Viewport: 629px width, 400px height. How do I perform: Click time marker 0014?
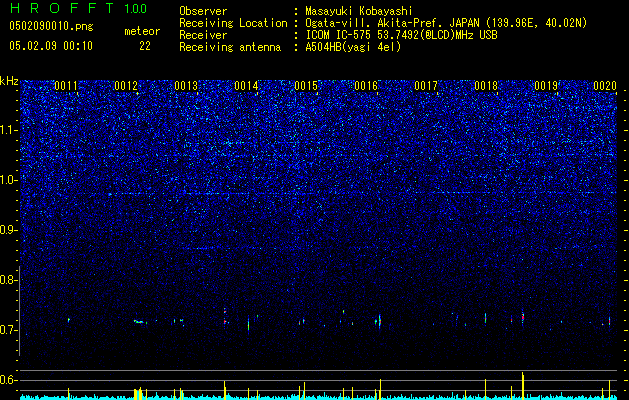point(246,86)
